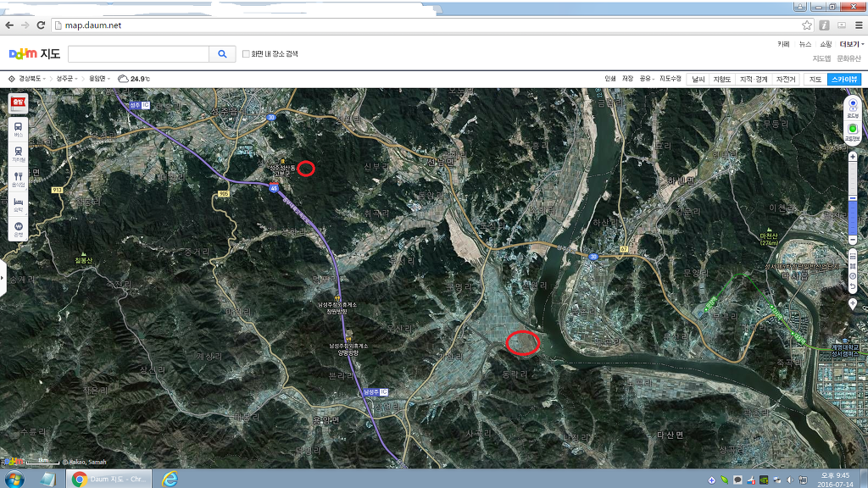Click the 인쇄 print link

tap(609, 79)
